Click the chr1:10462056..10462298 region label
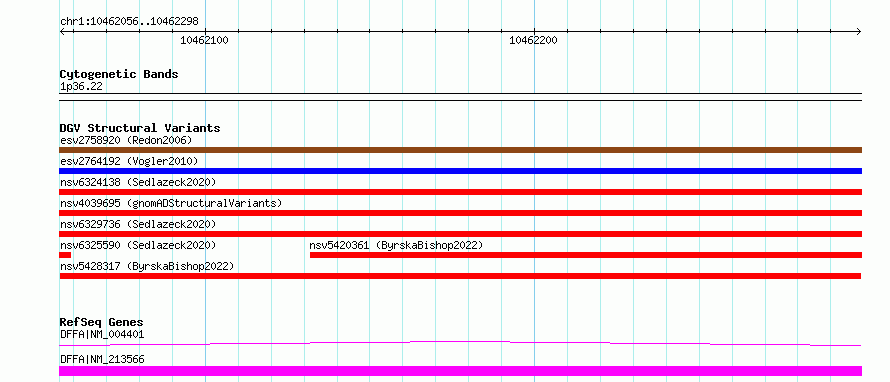Image resolution: width=890 pixels, height=382 pixels. (x=129, y=22)
